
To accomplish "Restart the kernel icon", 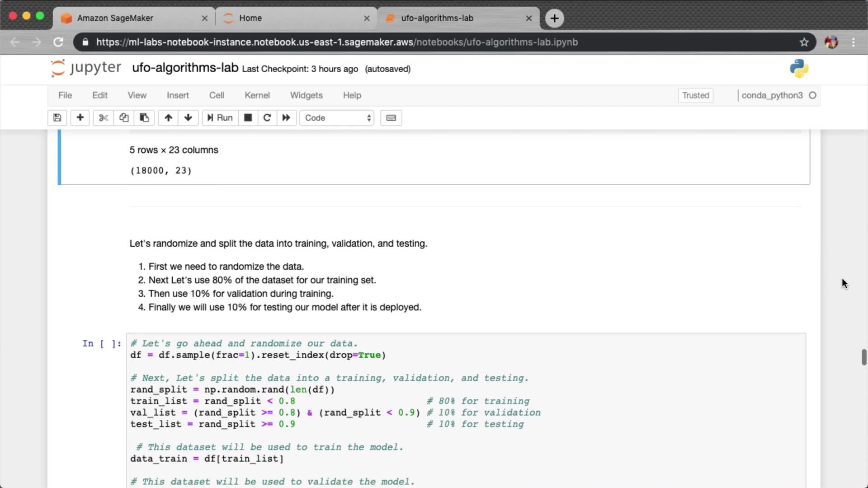I will (267, 117).
